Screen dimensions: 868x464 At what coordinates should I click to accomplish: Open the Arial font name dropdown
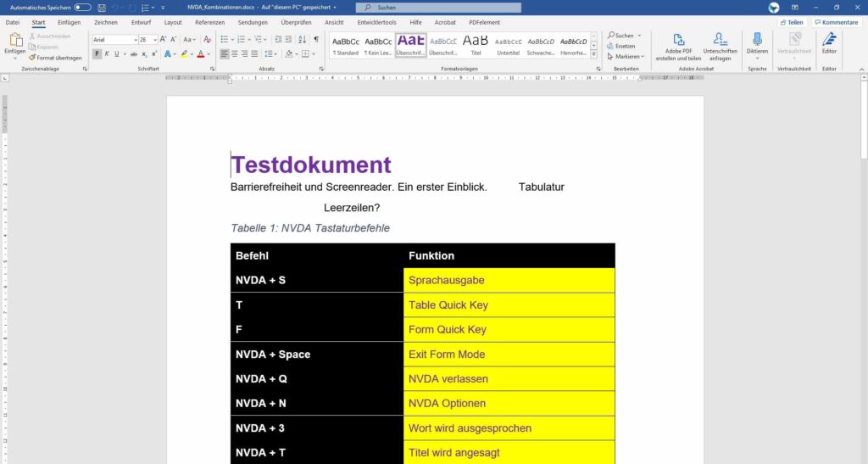(136, 40)
